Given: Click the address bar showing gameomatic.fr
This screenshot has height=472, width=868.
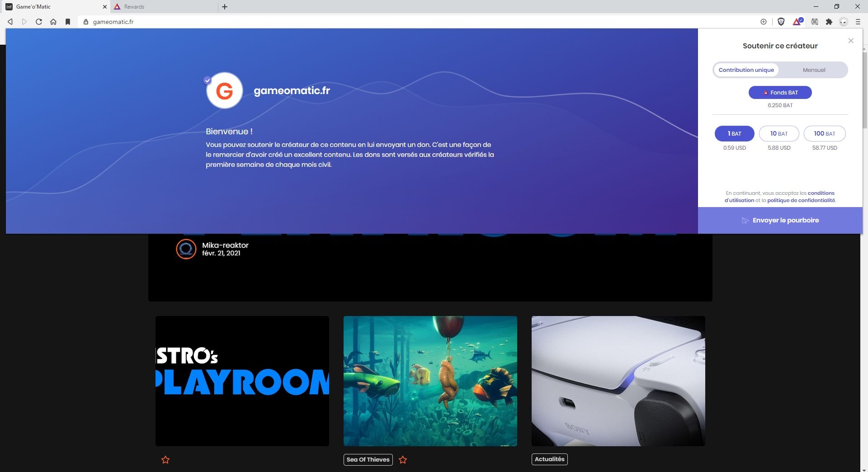Looking at the screenshot, I should point(416,22).
